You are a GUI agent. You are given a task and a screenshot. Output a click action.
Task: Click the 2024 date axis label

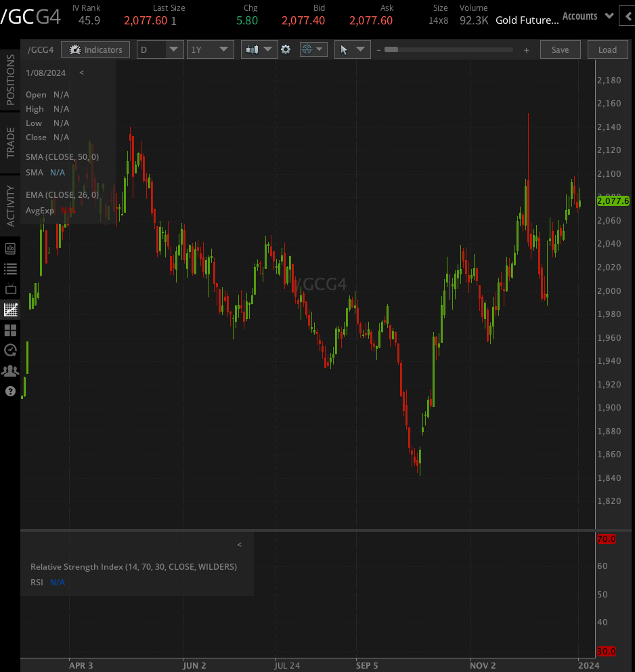point(589,665)
